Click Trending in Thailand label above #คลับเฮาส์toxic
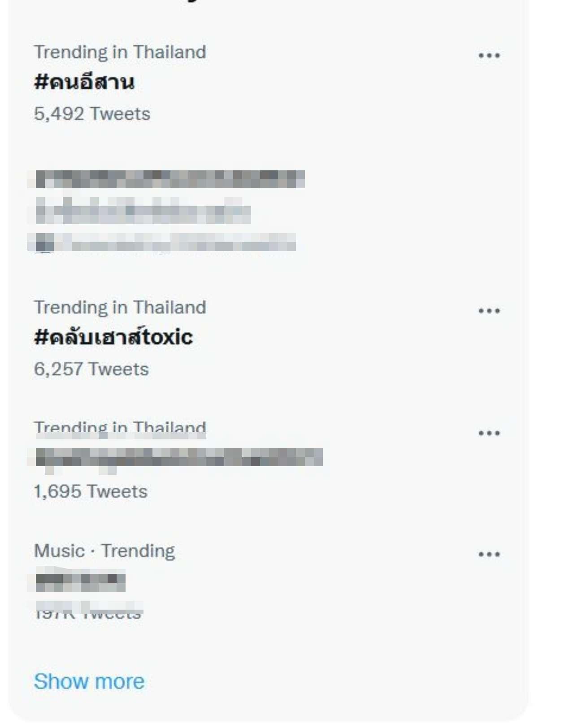Viewport: 574px width, 728px height. point(120,308)
